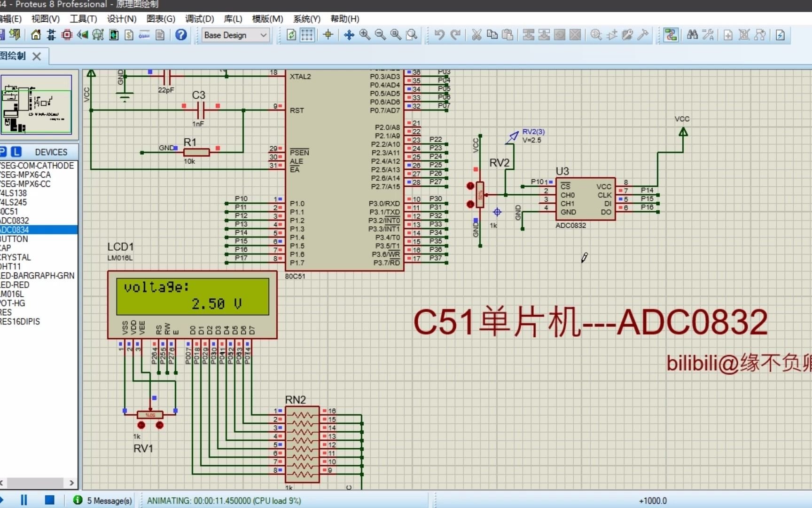Open Source Code icon
The image size is (812, 508).
(144, 35)
